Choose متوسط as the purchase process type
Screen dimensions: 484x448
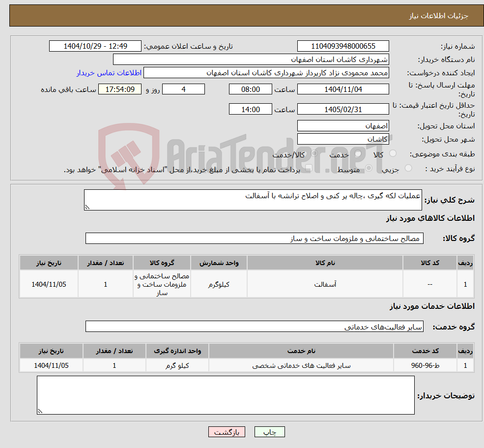click(x=370, y=167)
